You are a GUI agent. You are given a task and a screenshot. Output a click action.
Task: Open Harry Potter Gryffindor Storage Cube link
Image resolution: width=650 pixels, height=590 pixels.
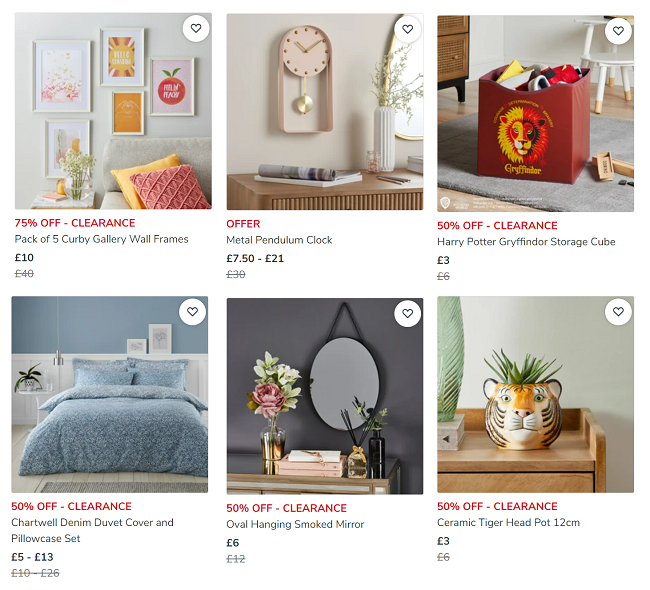[526, 242]
